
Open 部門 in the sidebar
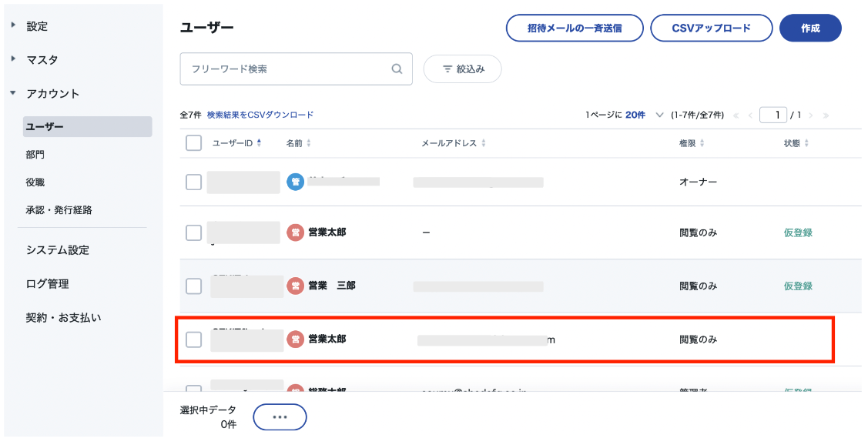pyautogui.click(x=35, y=155)
